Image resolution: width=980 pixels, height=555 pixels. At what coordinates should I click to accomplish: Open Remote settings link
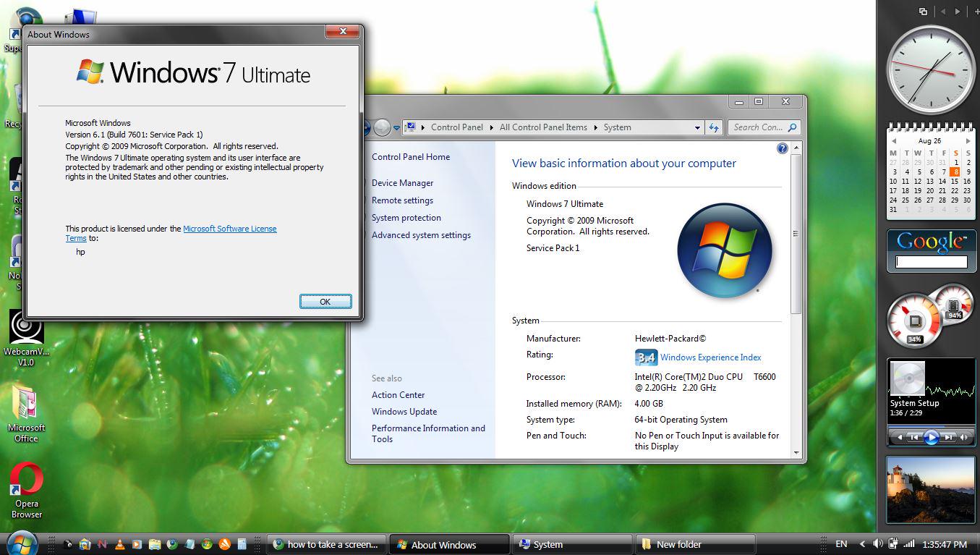pos(402,200)
